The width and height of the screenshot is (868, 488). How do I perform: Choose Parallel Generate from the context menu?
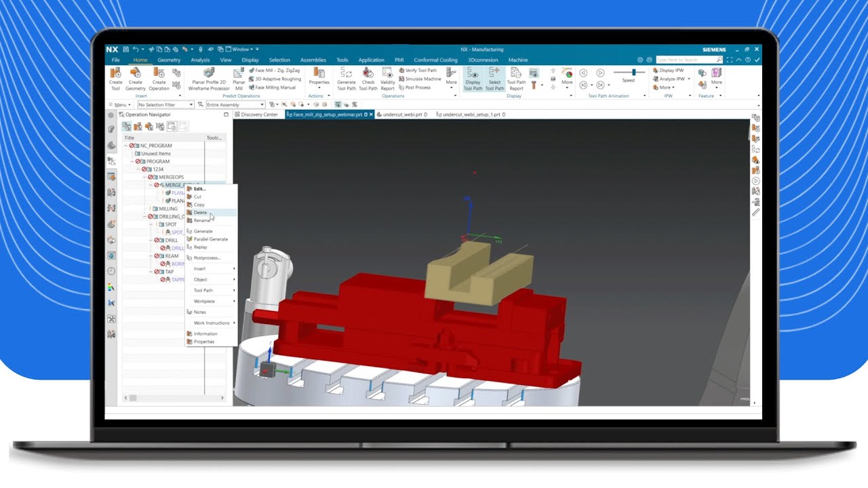click(x=212, y=239)
